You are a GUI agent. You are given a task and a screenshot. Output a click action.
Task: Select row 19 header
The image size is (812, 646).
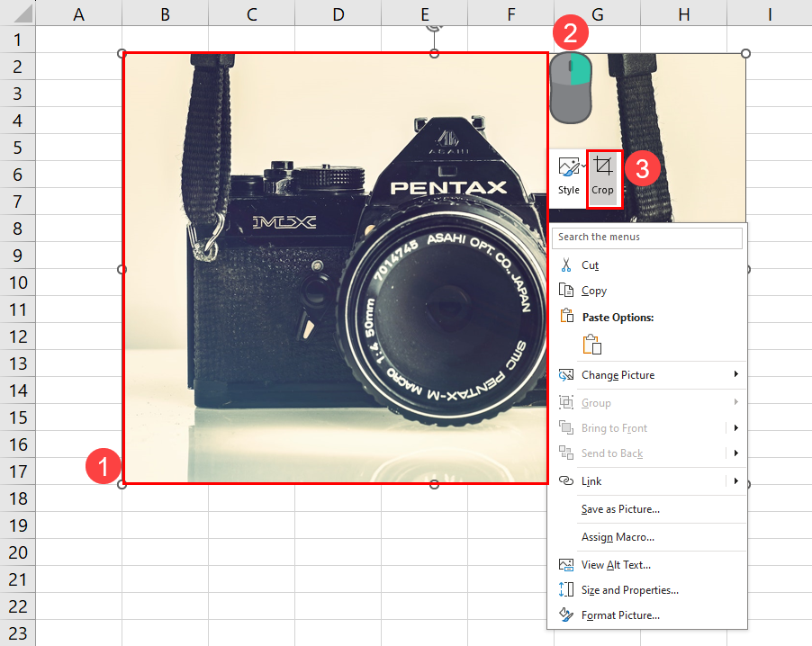[18, 525]
